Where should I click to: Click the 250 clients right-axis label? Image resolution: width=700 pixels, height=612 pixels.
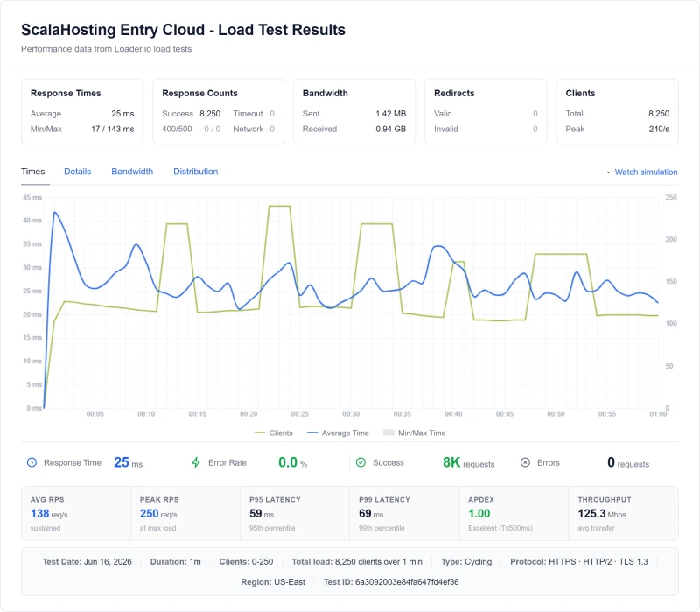point(671,197)
